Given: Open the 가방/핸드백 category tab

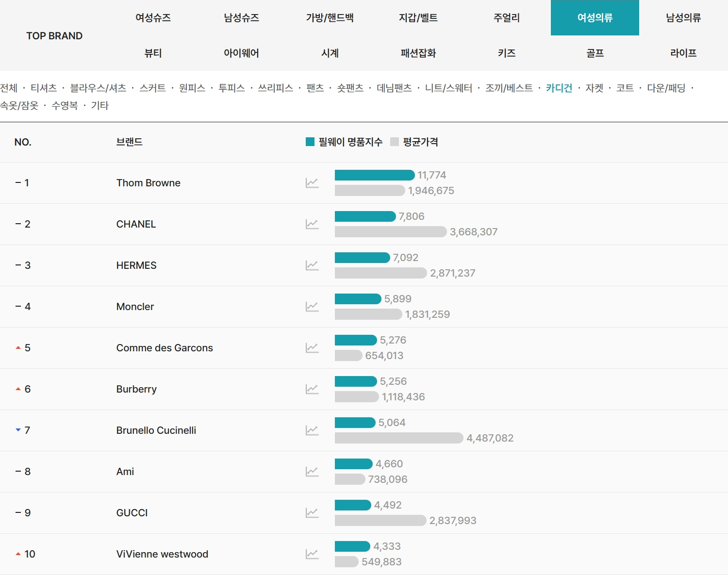Looking at the screenshot, I should [x=330, y=18].
